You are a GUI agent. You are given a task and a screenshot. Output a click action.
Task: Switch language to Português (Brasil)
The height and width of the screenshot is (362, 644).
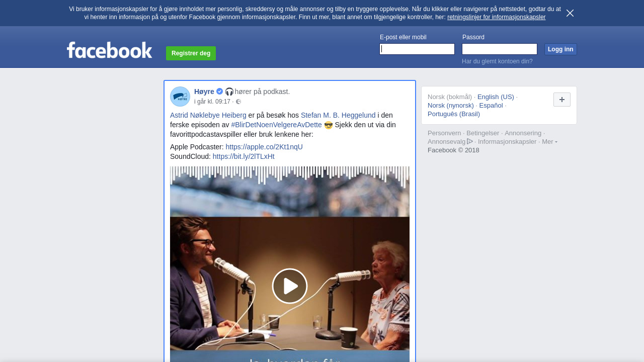click(454, 114)
